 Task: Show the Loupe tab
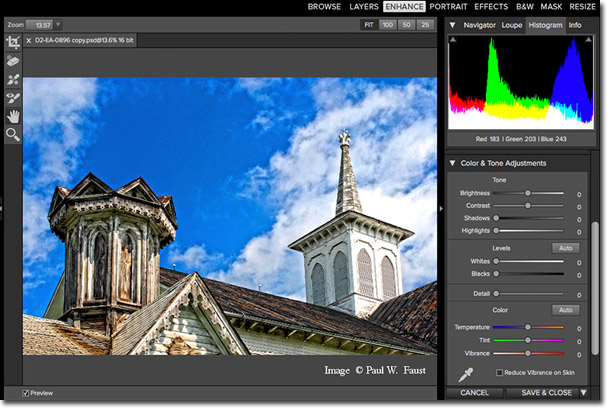(x=512, y=25)
